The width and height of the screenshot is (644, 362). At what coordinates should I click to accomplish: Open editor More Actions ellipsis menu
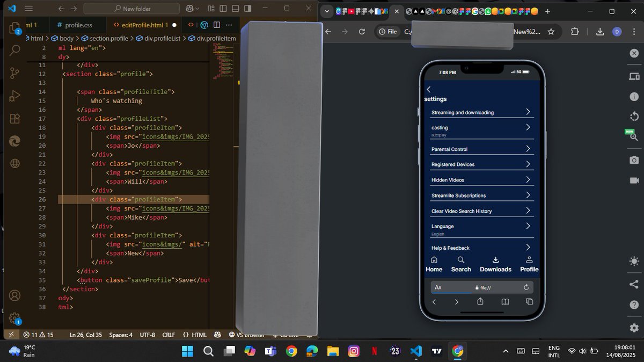tap(229, 25)
